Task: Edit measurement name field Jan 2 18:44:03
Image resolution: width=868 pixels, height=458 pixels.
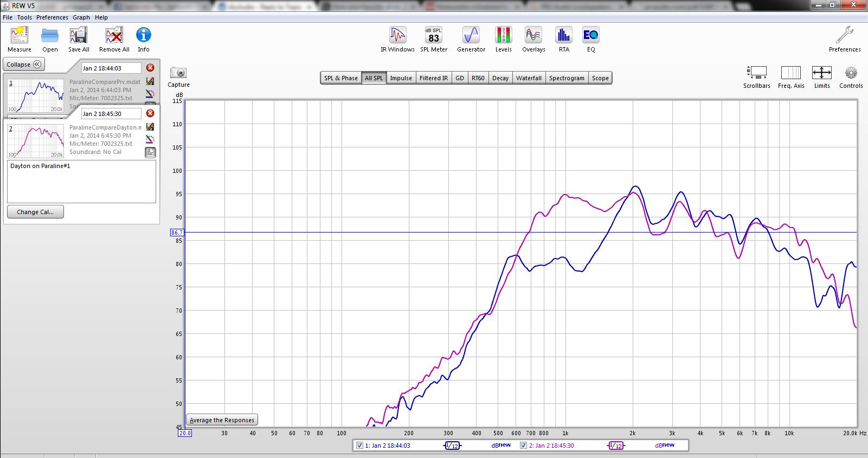Action: tap(111, 68)
